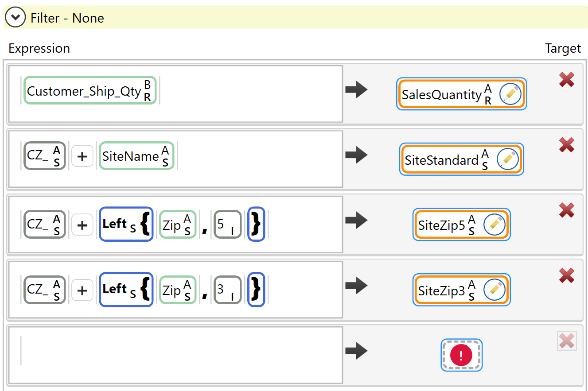Edit the SiteZip3 target with pencil icon
Screen dimensions: 588x391
[494, 290]
